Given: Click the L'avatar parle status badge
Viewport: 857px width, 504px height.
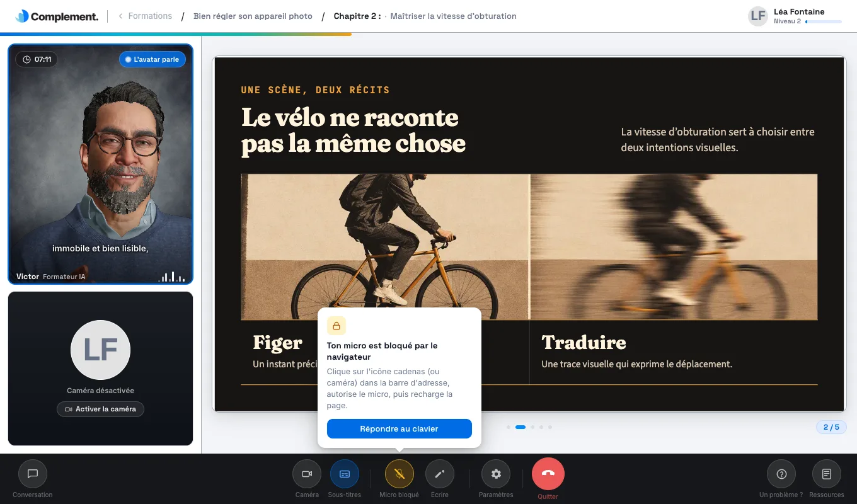Looking at the screenshot, I should tap(152, 59).
